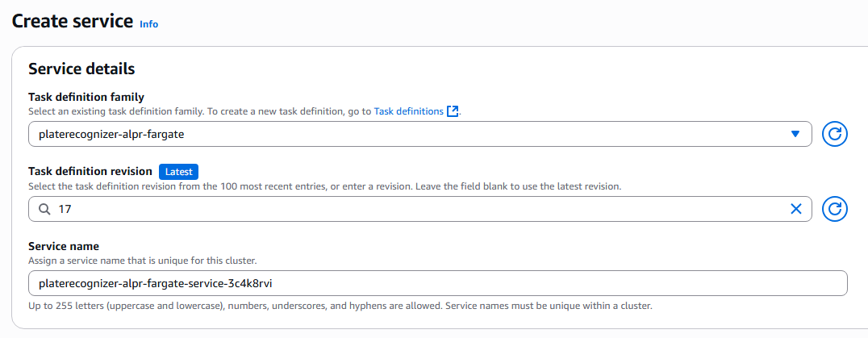Click the external link icon after Task definitions
The width and height of the screenshot is (868, 338).
[453, 111]
